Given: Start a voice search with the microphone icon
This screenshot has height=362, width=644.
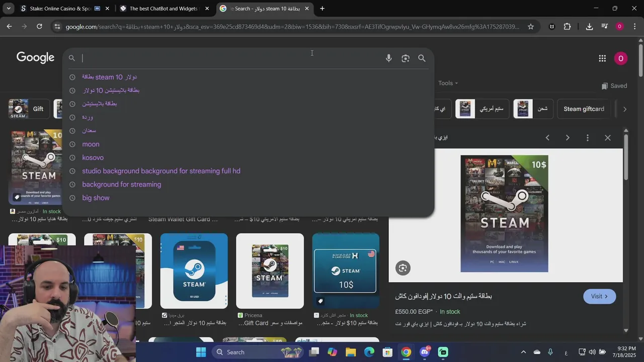Looking at the screenshot, I should [x=388, y=58].
